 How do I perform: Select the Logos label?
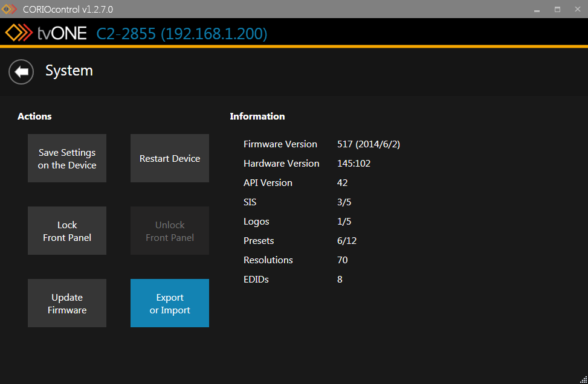coord(256,222)
